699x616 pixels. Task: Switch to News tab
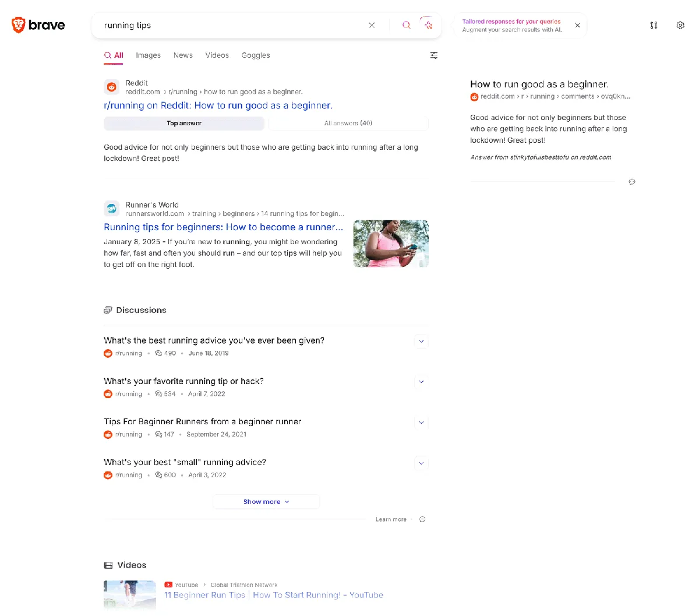pos(183,55)
